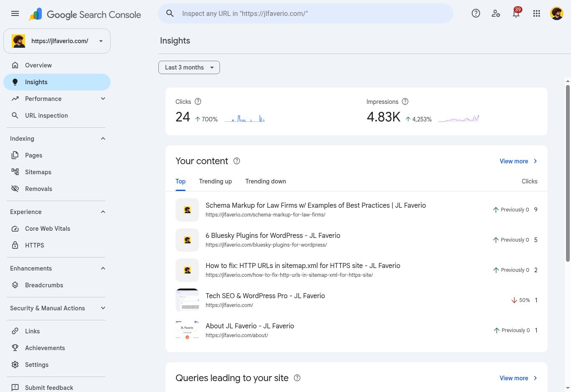Open Schema Markup for Law Firms page

click(x=315, y=205)
